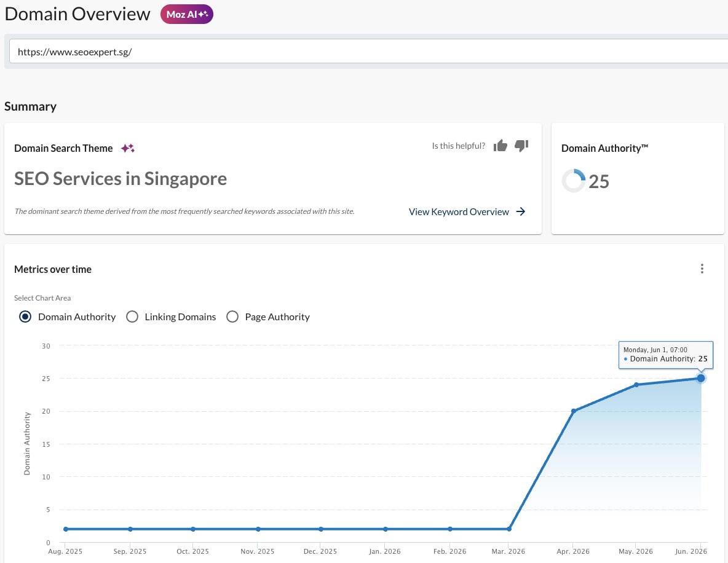Click the Sep. 2025 data point on chart
This screenshot has width=728, height=563.
click(x=130, y=529)
